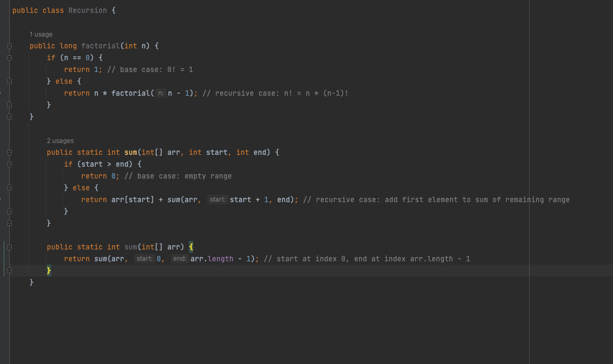
Task: Click "int start" parameter in sum declaration
Action: [208, 152]
